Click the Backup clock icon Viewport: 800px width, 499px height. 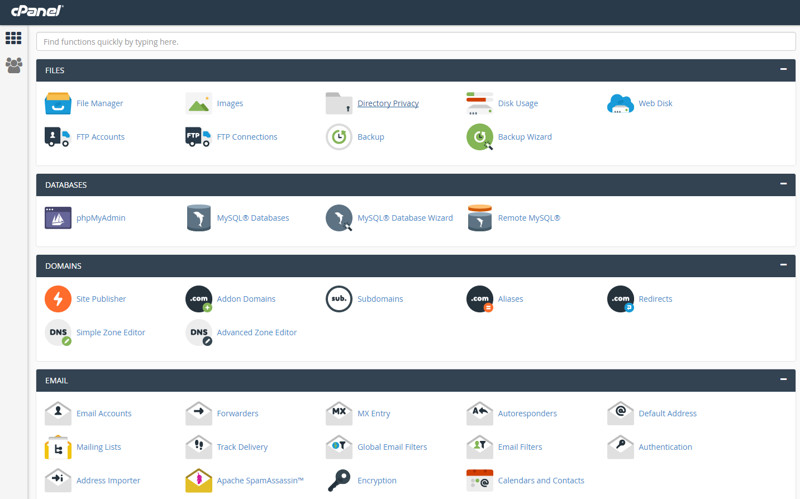click(x=339, y=137)
